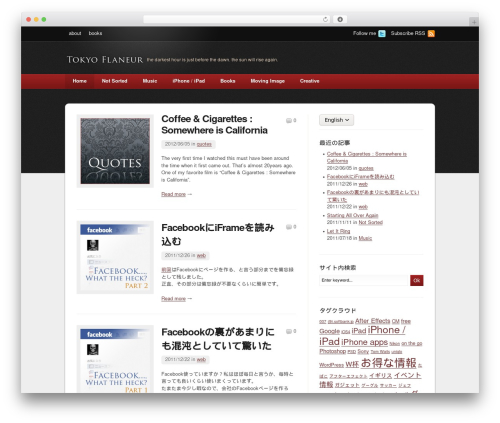Click After Effects tag
Screen dimensions: 500x423
pos(372,321)
